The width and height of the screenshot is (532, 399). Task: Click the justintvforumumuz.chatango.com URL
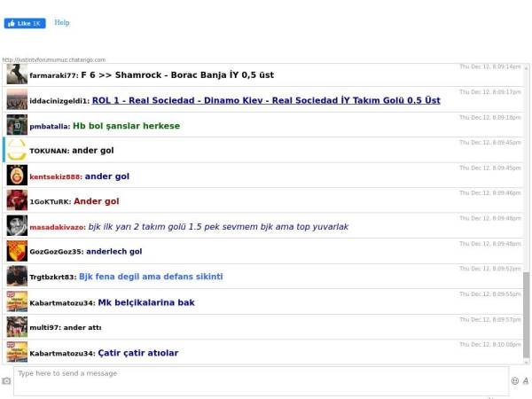coord(53,59)
